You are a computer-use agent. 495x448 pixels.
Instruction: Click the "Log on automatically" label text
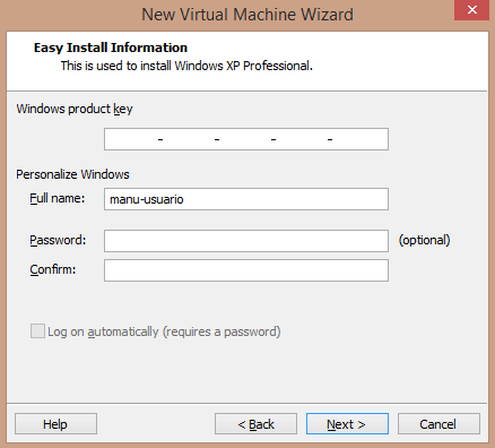point(164,332)
